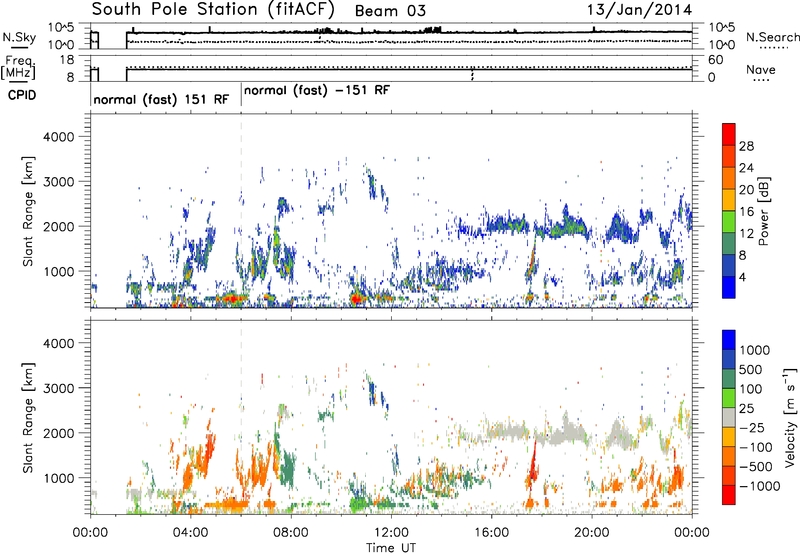The image size is (800, 554).
Task: Click the light green segment of the power color bar
Action: pyautogui.click(x=729, y=222)
